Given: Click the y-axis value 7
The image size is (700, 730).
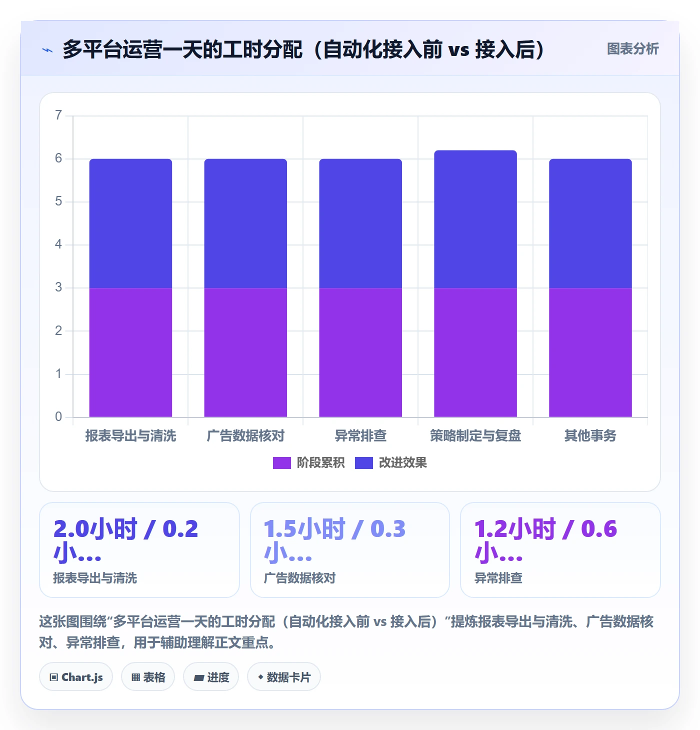Looking at the screenshot, I should pos(58,115).
